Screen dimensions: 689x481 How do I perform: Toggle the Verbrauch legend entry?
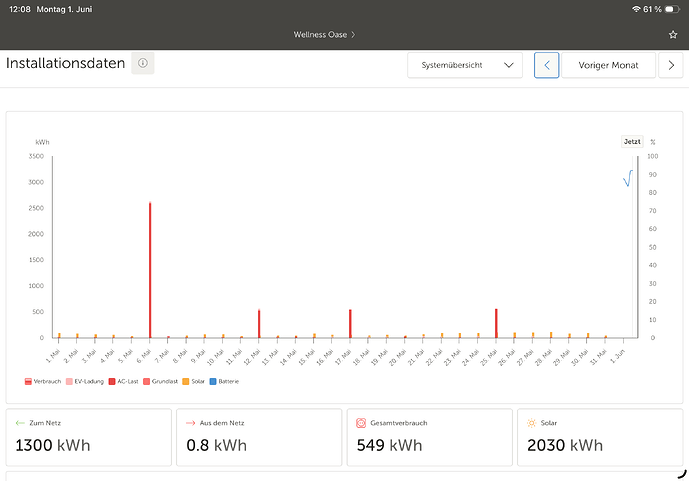(x=43, y=381)
